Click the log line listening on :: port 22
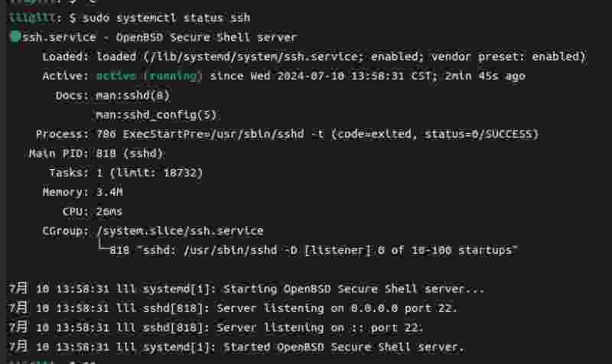The height and width of the screenshot is (364, 612). coord(216,328)
